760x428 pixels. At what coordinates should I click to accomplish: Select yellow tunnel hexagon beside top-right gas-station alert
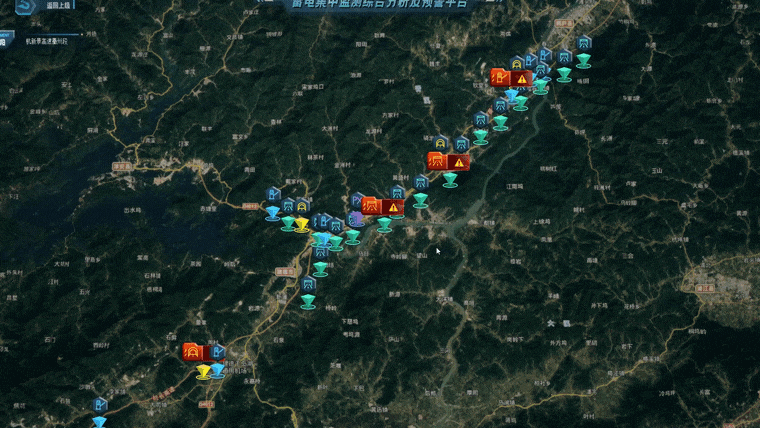pos(517,63)
